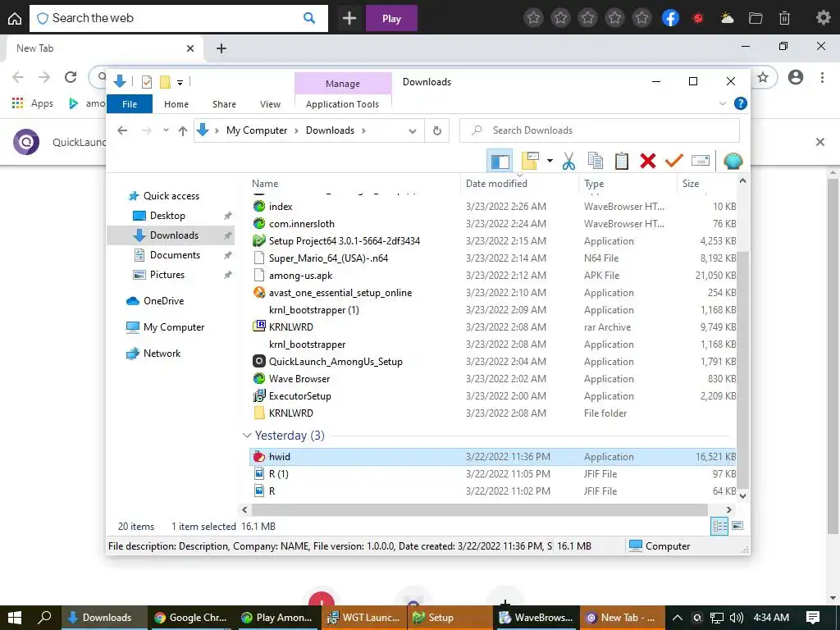Image resolution: width=840 pixels, height=630 pixels.
Task: Click the Copy icon in Explorer toolbar
Action: [596, 161]
